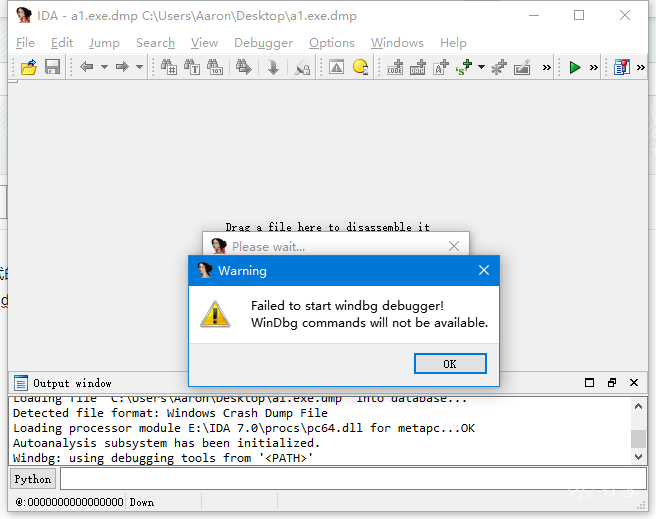Open the Search menu
Viewport: 656px width, 519px height.
pyautogui.click(x=155, y=43)
